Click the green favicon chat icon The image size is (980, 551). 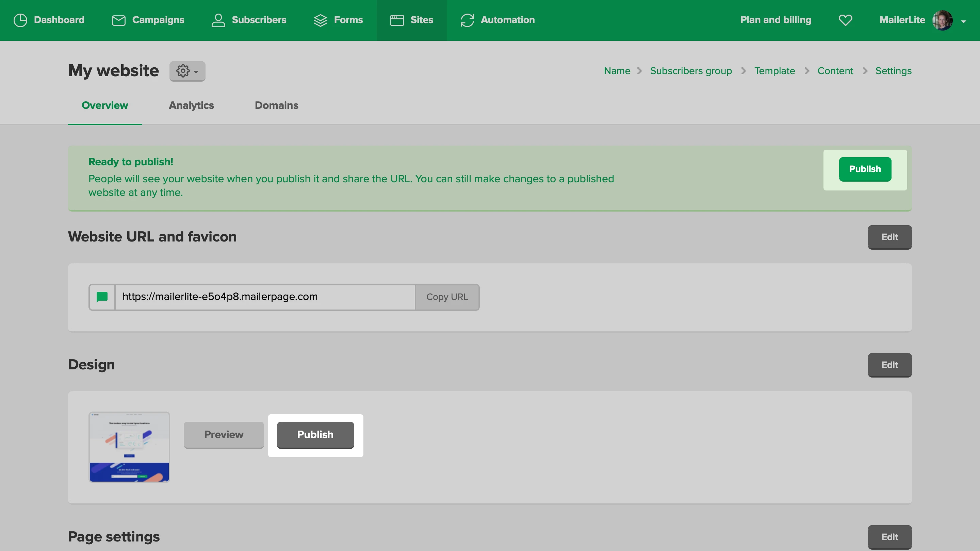[102, 297]
